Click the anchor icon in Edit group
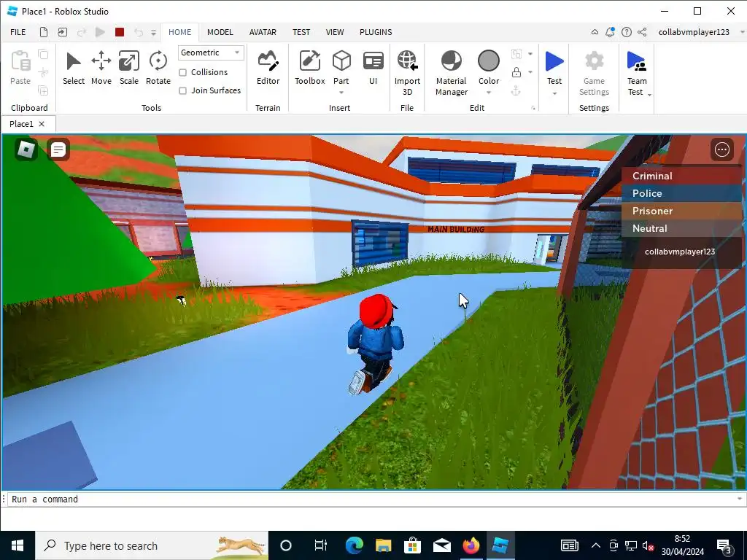This screenshot has height=560, width=747. [516, 91]
